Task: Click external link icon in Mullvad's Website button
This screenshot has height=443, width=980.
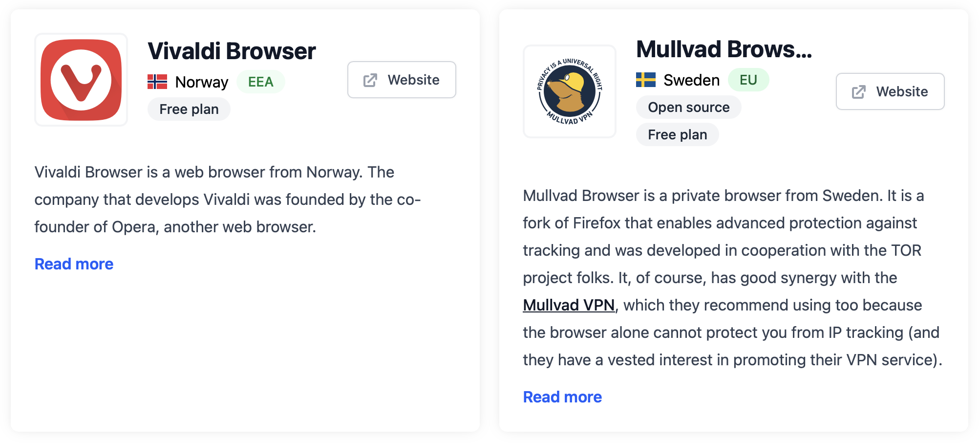Action: [x=859, y=92]
